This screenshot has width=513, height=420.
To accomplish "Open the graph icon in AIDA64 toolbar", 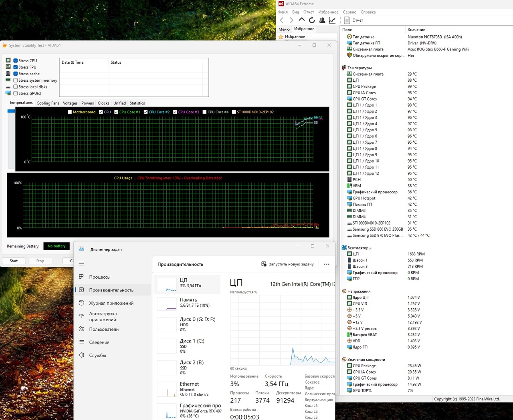I will [x=332, y=20].
